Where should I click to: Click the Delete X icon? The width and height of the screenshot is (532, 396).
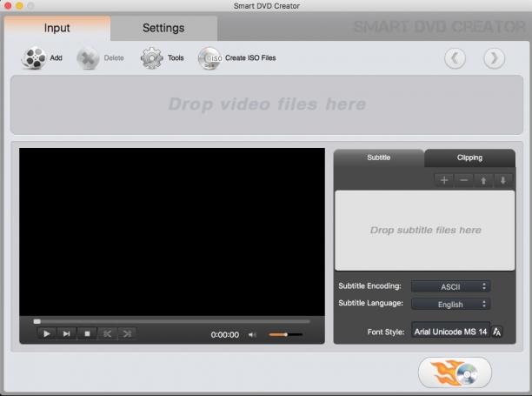[88, 58]
